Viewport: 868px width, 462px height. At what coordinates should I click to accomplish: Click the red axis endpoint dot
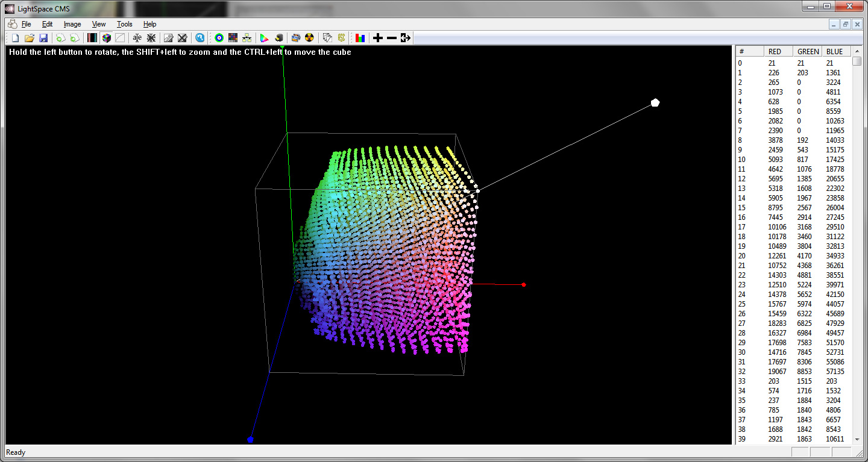click(x=524, y=284)
